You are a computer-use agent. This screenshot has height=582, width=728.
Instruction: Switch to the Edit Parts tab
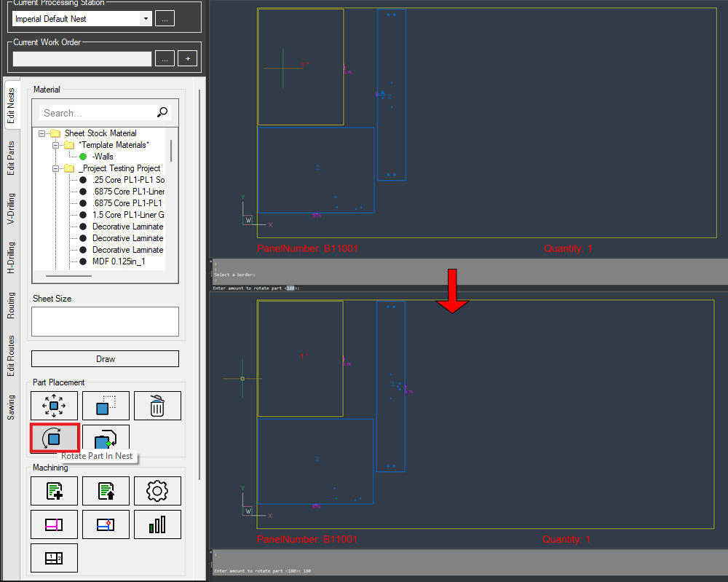(11, 158)
